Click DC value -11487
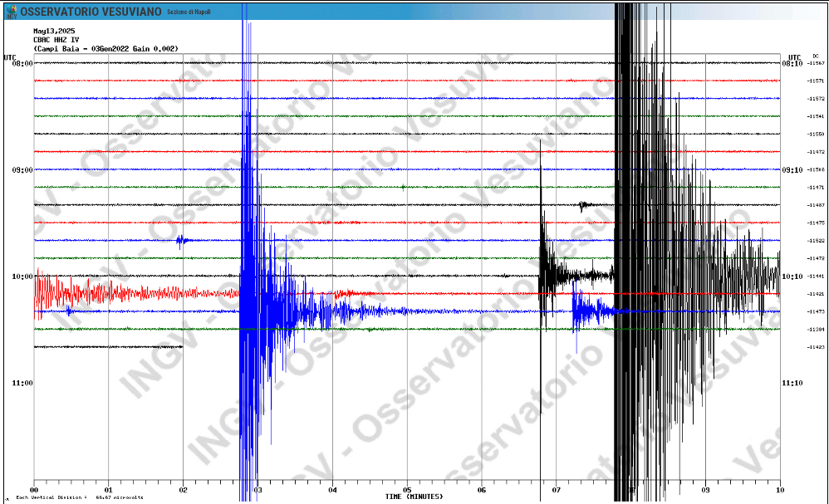This screenshot has height=504, width=829. (816, 205)
